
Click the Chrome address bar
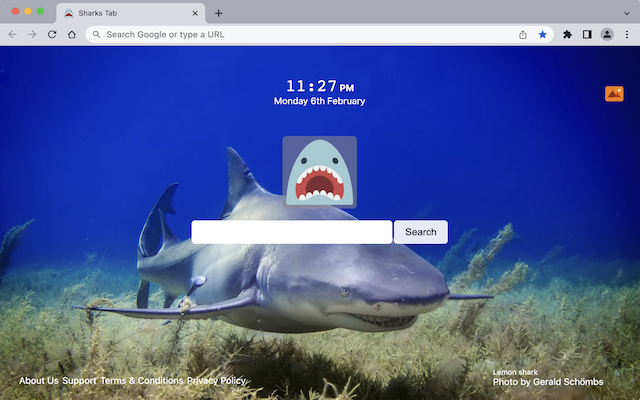(x=319, y=35)
